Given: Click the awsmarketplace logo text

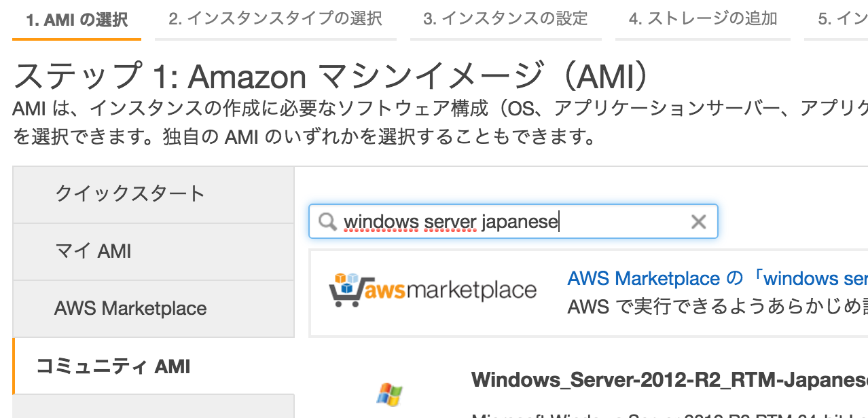Looking at the screenshot, I should (x=450, y=291).
